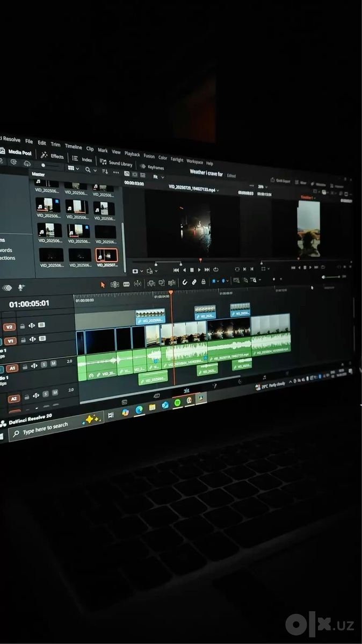Open the Trim menu

[x=55, y=144]
